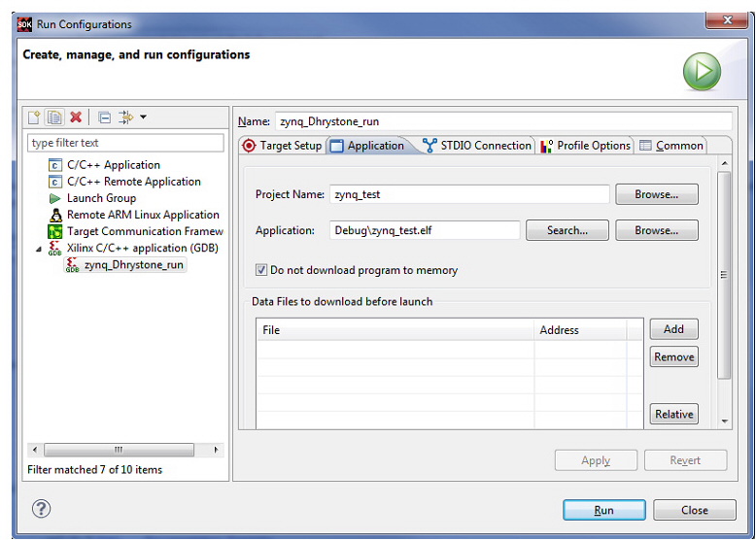
Task: Select Remote ARM Linux Application type
Action: (143, 215)
